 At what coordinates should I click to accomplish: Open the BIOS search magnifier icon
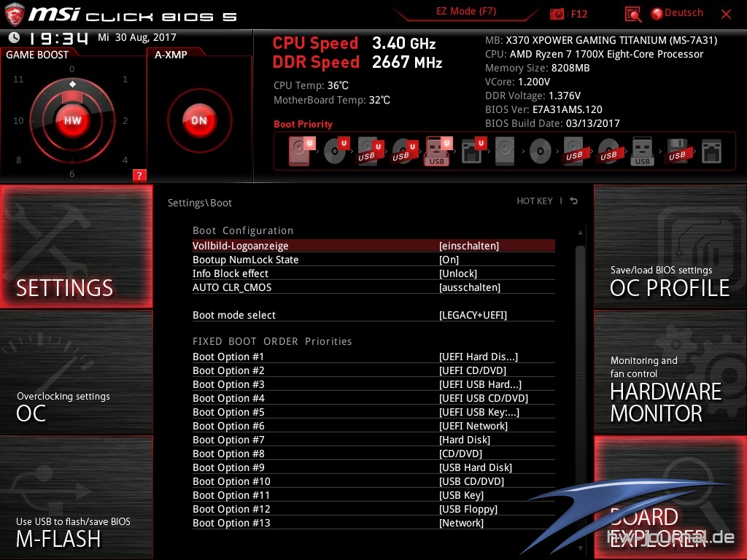(x=632, y=14)
